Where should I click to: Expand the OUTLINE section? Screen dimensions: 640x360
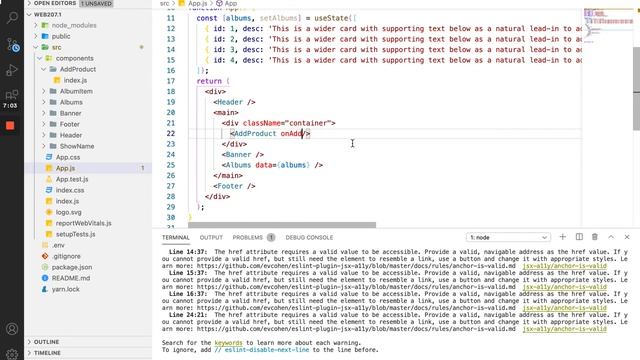pyautogui.click(x=46, y=342)
